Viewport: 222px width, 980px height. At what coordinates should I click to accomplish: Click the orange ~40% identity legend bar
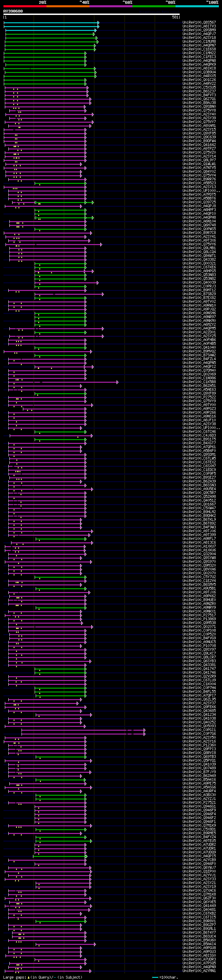point(68,6)
